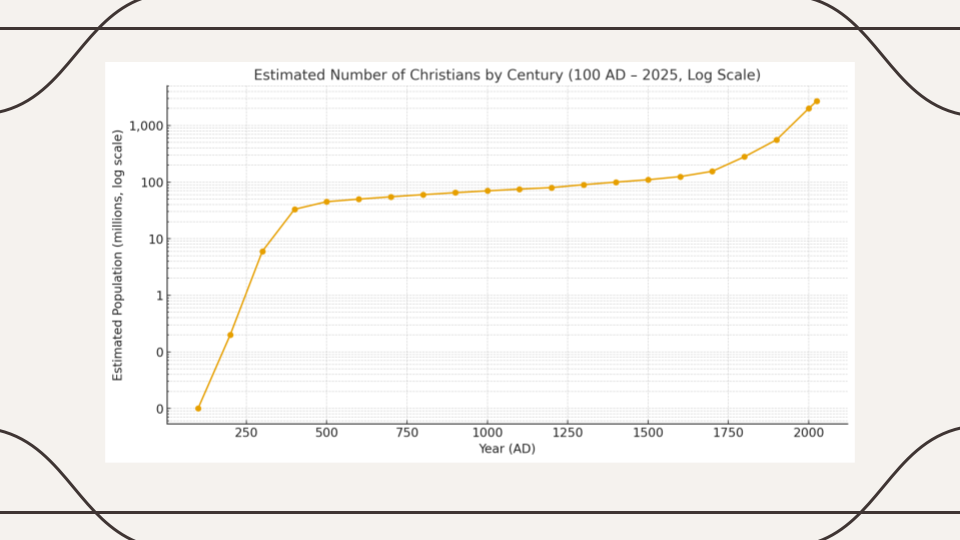
Task: Click the '1250' x-axis tick label
Action: (x=567, y=433)
